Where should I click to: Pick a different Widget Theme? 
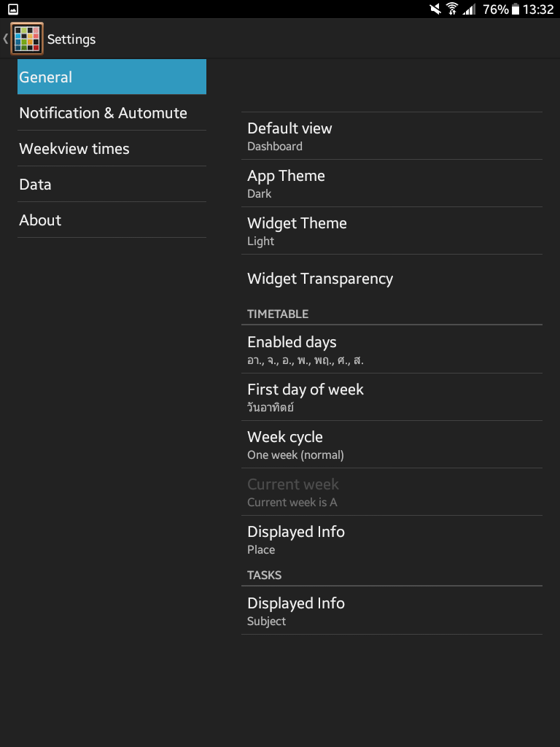click(x=392, y=231)
